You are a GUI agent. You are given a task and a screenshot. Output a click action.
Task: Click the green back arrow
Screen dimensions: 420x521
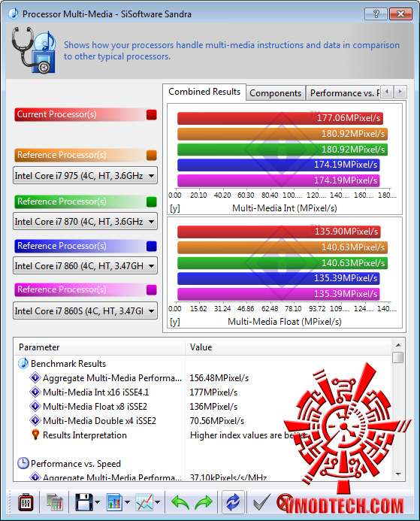pos(180,502)
